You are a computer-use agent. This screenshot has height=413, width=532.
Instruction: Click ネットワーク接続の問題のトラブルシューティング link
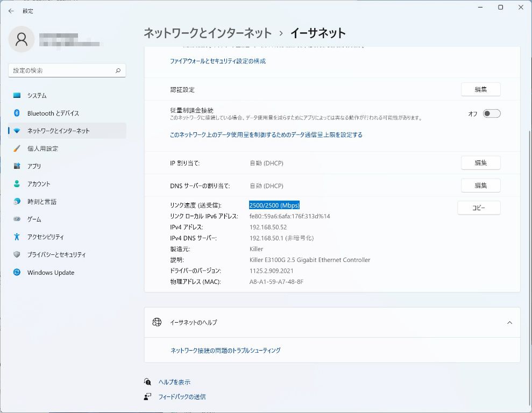(x=225, y=351)
